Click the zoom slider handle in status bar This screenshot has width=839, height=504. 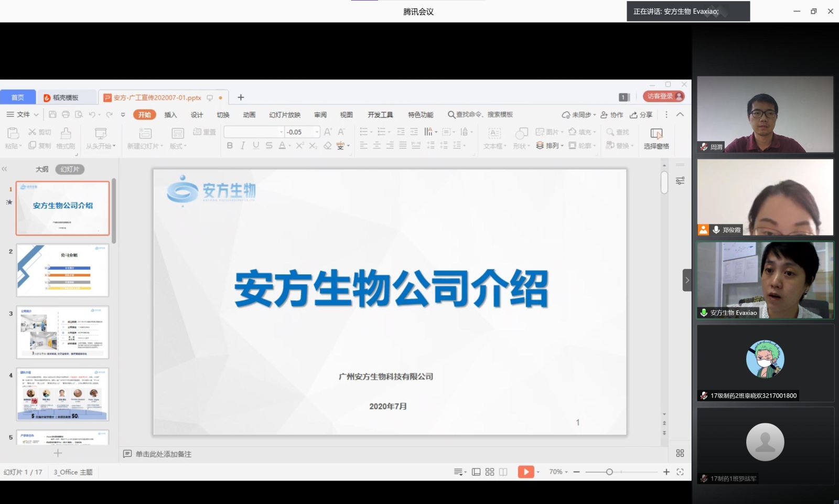(x=609, y=472)
